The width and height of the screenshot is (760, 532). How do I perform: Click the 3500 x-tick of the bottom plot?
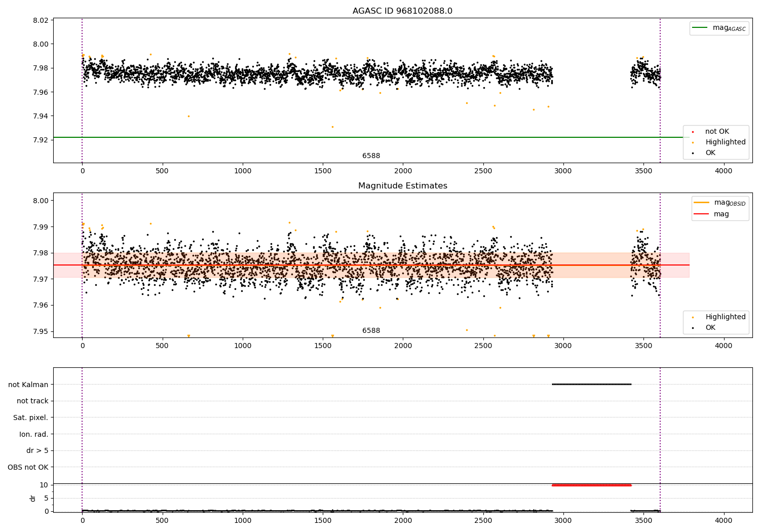pyautogui.click(x=643, y=521)
